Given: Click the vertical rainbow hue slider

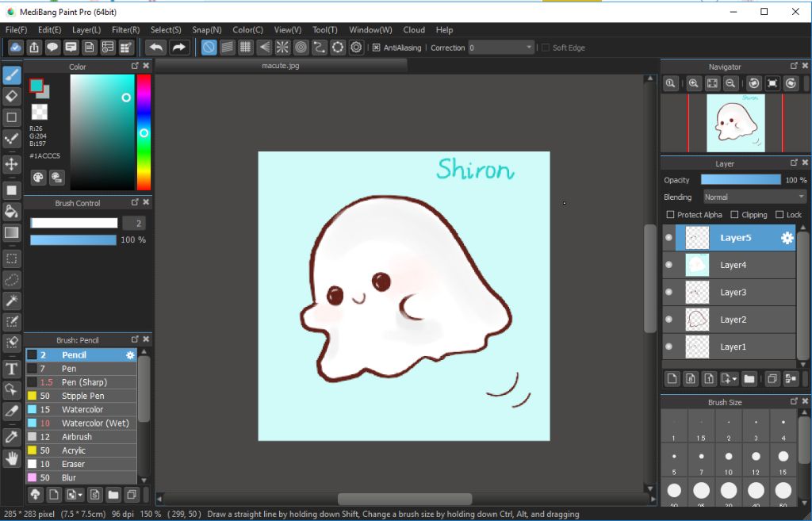Looking at the screenshot, I should pos(144,132).
